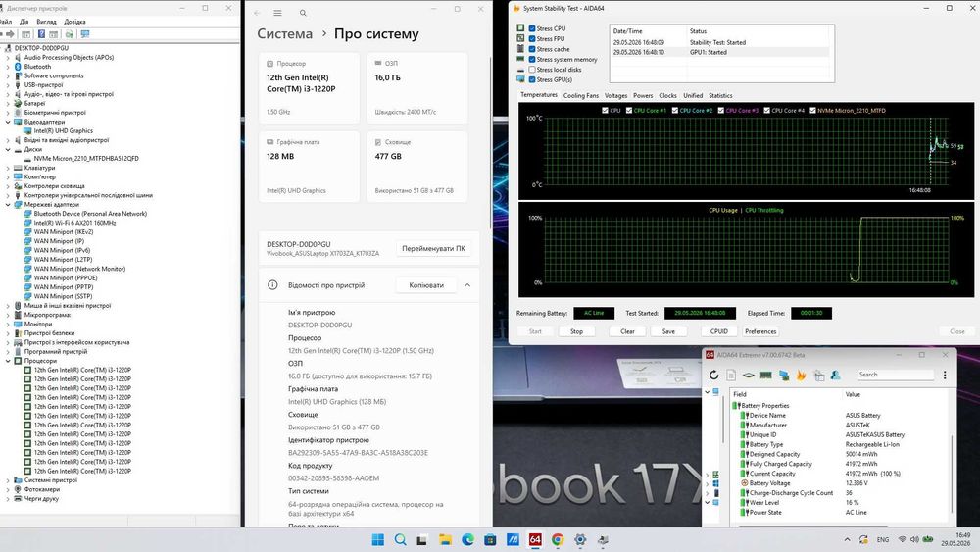Click the flame stability test icon in AIDA64
The image size is (980, 552).
801,376
